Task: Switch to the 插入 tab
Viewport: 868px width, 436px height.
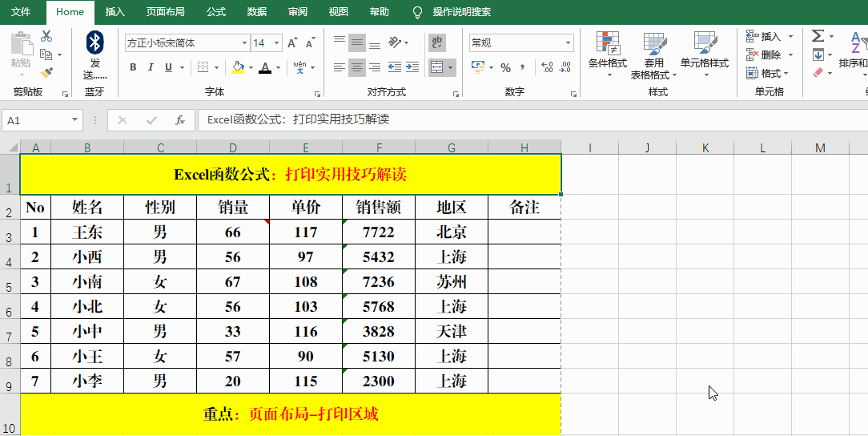Action: (115, 12)
